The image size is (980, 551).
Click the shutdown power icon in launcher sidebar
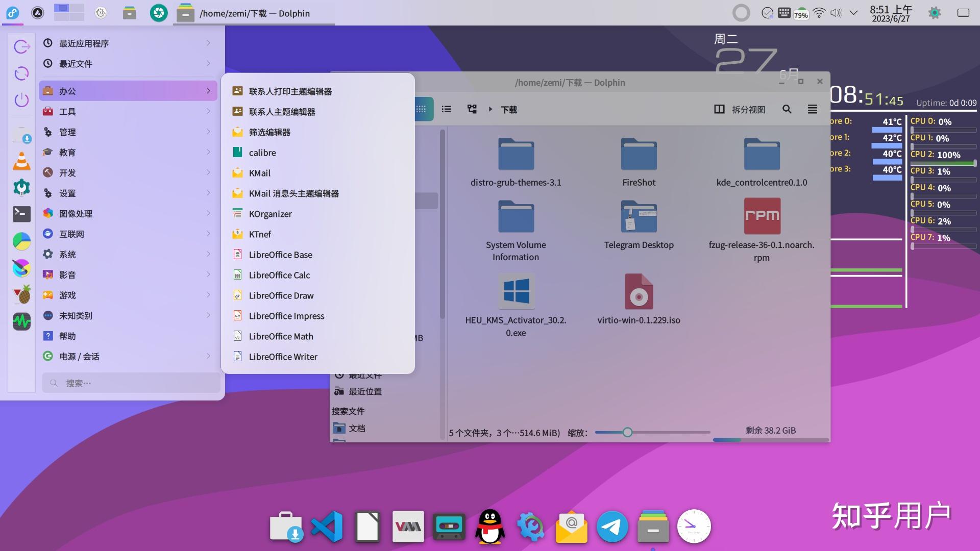coord(21,99)
